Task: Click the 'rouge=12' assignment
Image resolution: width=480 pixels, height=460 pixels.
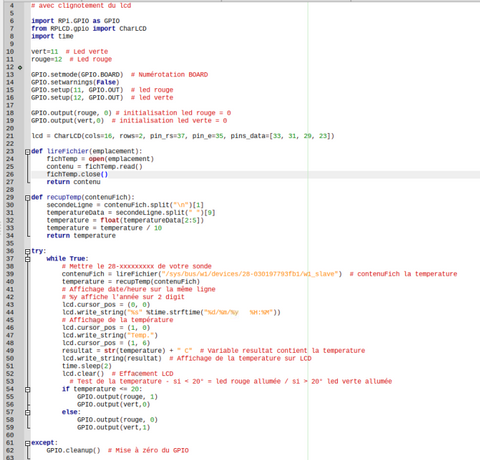Action: (x=47, y=59)
